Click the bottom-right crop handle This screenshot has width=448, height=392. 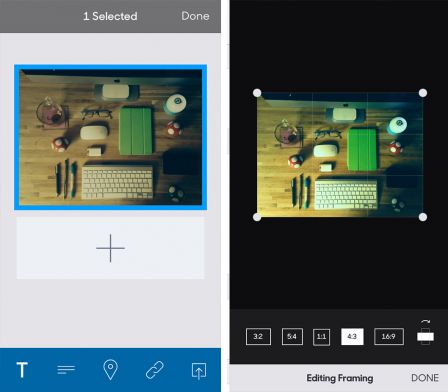pos(423,217)
